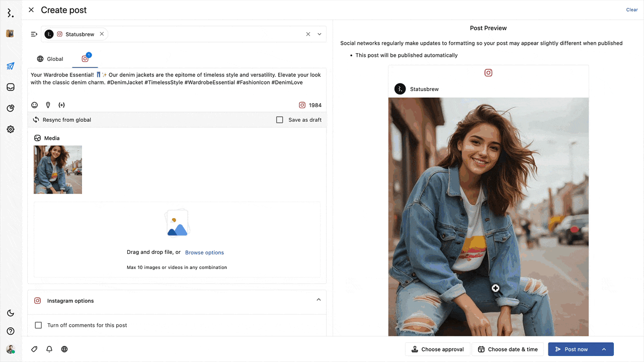Image resolution: width=644 pixels, height=362 pixels.
Task: Click the Statusbrew name in the preview
Action: pos(424,89)
